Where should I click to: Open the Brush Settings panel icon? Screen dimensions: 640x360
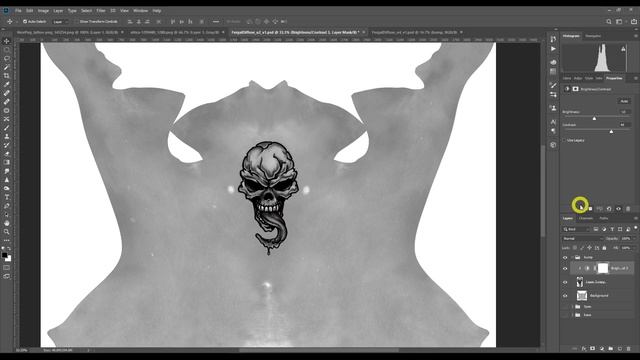click(x=553, y=85)
